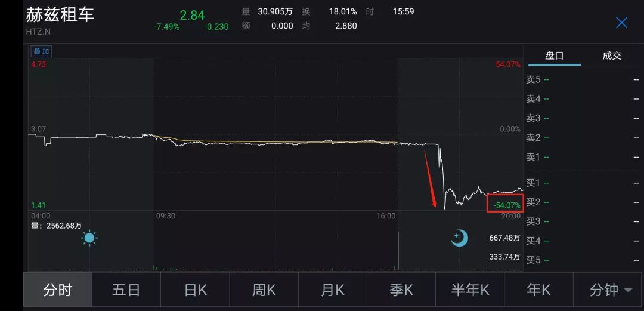Tap the sun pre-market session icon
The height and width of the screenshot is (311, 644).
[x=89, y=238]
